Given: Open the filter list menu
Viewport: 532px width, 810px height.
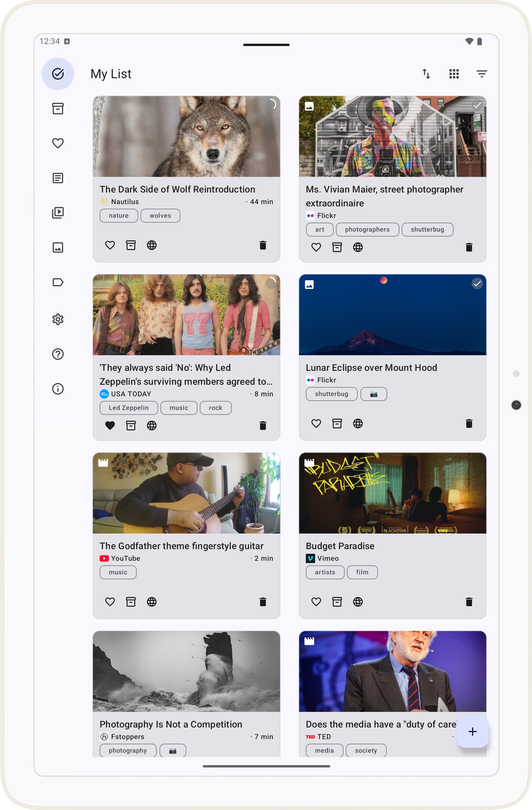Looking at the screenshot, I should point(481,74).
